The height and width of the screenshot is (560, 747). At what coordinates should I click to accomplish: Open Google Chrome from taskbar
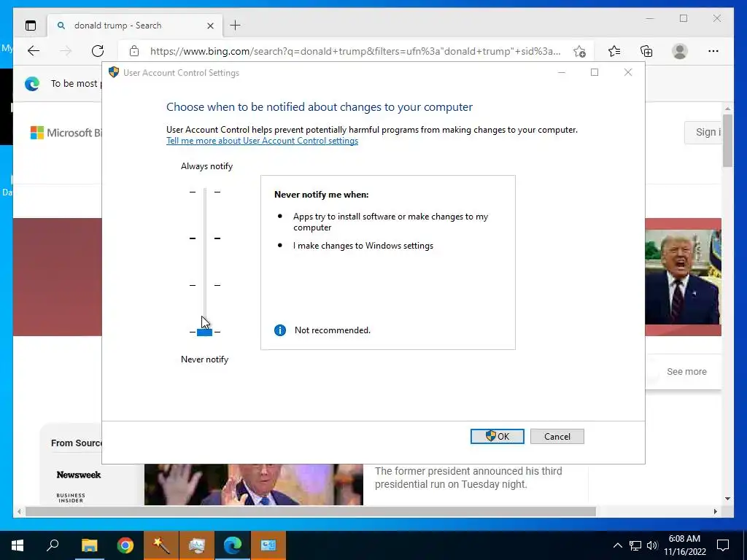[x=125, y=545]
